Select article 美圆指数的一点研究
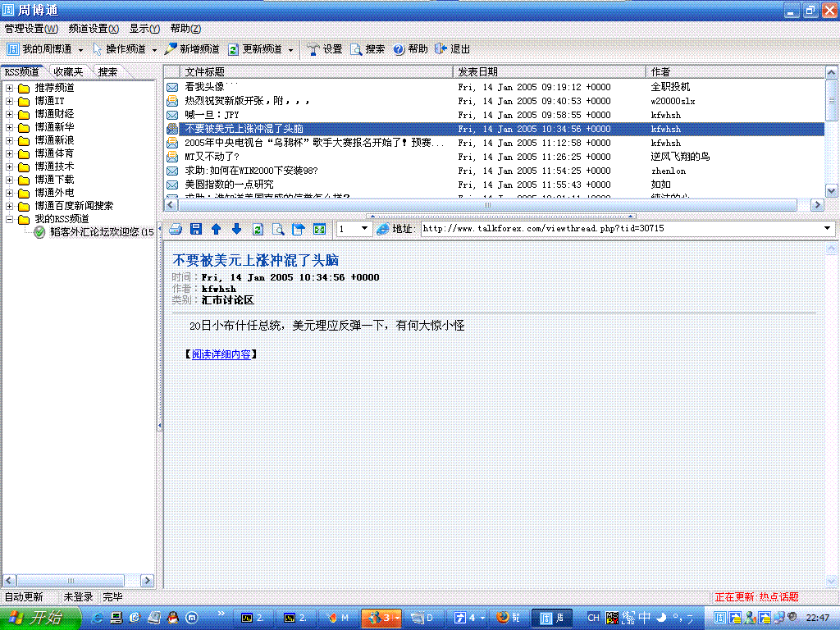 pos(229,185)
